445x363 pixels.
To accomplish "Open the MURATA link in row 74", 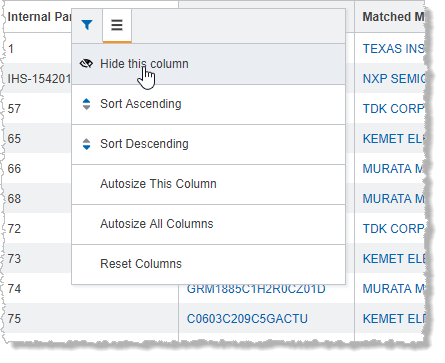I will [x=393, y=289].
